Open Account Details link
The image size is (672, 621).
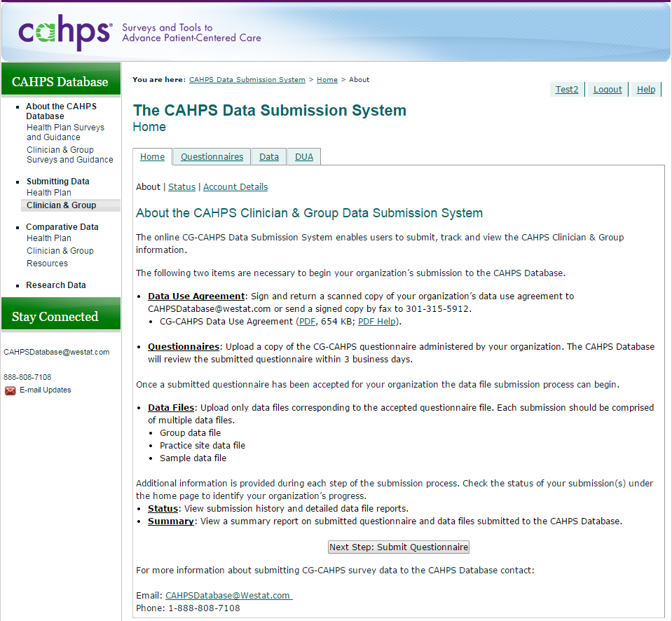pyautogui.click(x=235, y=187)
